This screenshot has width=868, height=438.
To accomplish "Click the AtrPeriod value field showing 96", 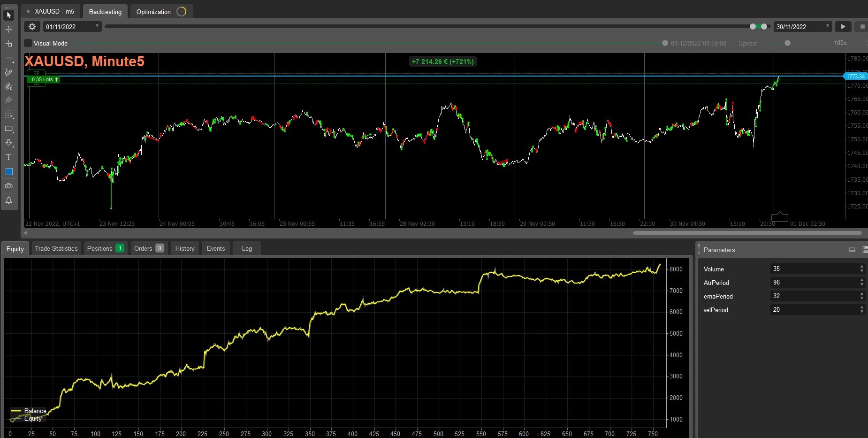I will pos(814,282).
